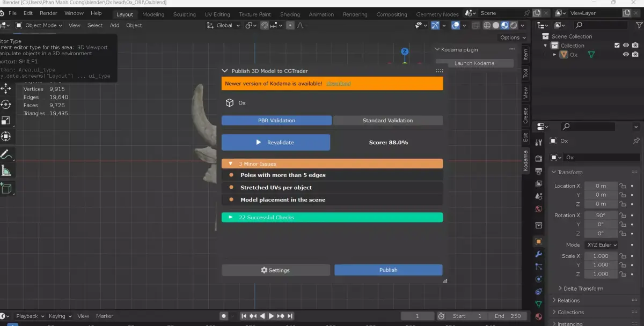Toggle Location X lock icon
This screenshot has height=326, width=644.
click(x=623, y=186)
